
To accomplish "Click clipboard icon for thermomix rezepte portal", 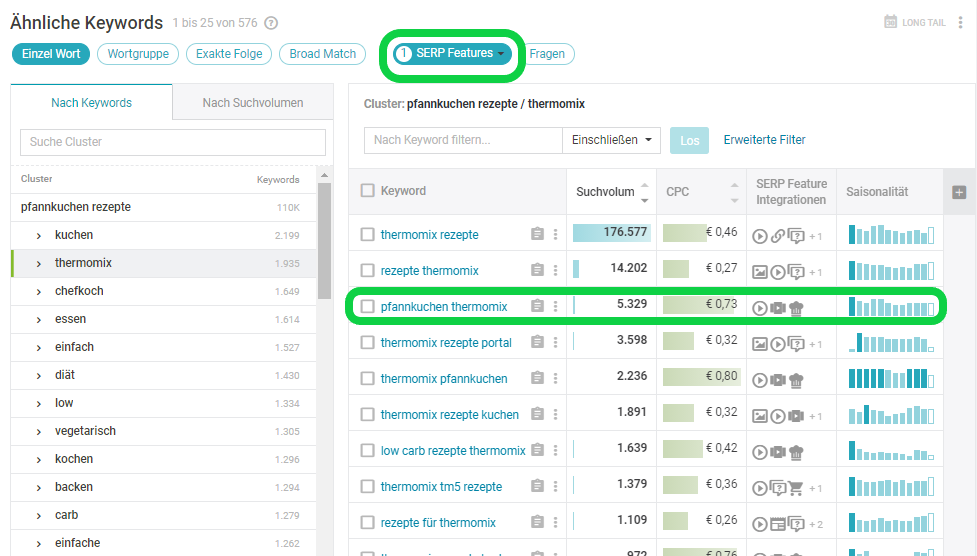I will click(537, 342).
